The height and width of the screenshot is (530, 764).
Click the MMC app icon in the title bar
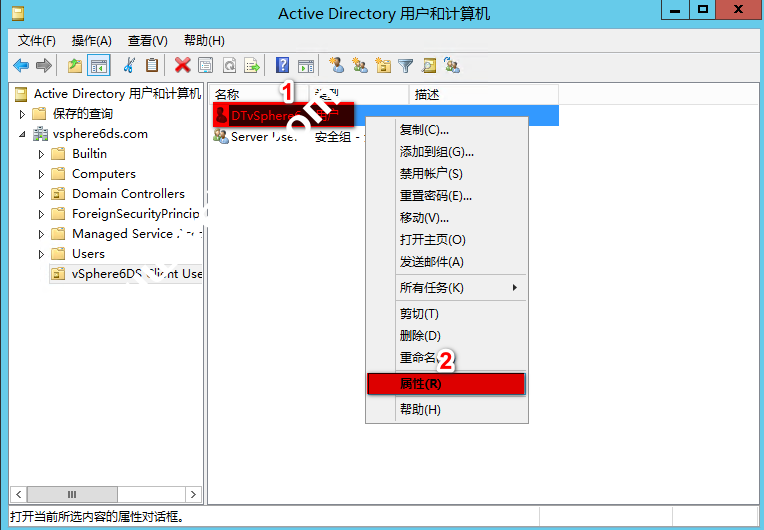pos(18,14)
